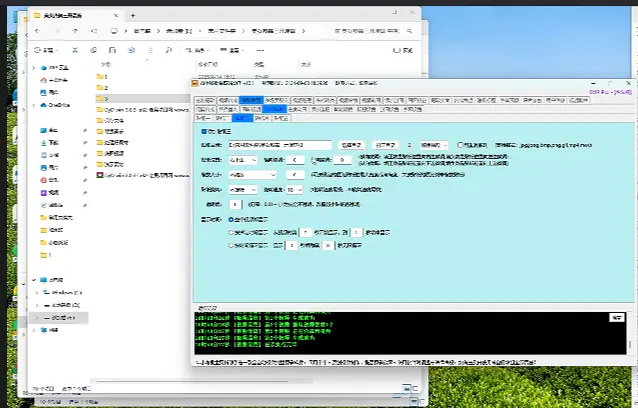Click the Up arrow in File Explorer

[x=73, y=31]
